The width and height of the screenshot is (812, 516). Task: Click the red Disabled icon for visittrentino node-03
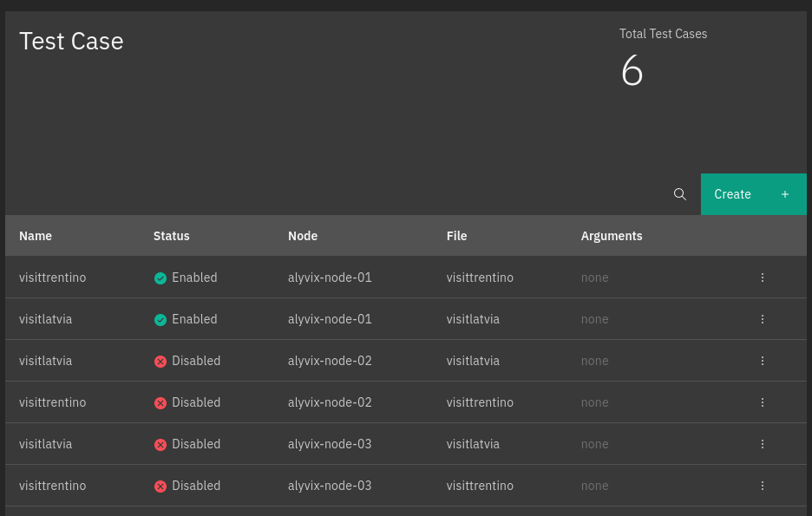[160, 487]
